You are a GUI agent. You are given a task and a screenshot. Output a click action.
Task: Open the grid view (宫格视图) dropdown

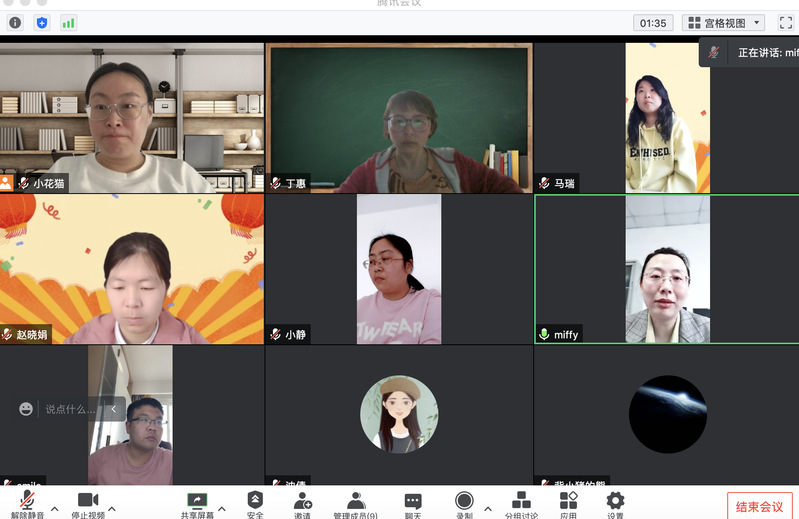pyautogui.click(x=723, y=22)
